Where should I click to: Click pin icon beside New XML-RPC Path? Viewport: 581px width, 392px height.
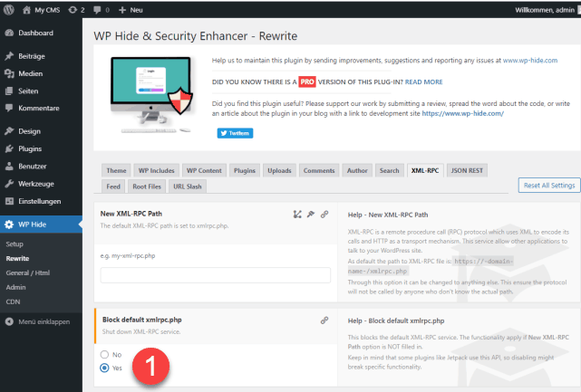(311, 214)
